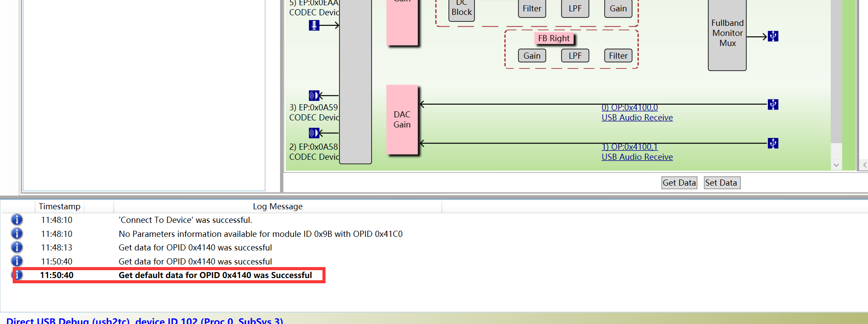Click USB icon on the OP:0x4100,0 line
The width and height of the screenshot is (868, 324).
click(x=773, y=105)
